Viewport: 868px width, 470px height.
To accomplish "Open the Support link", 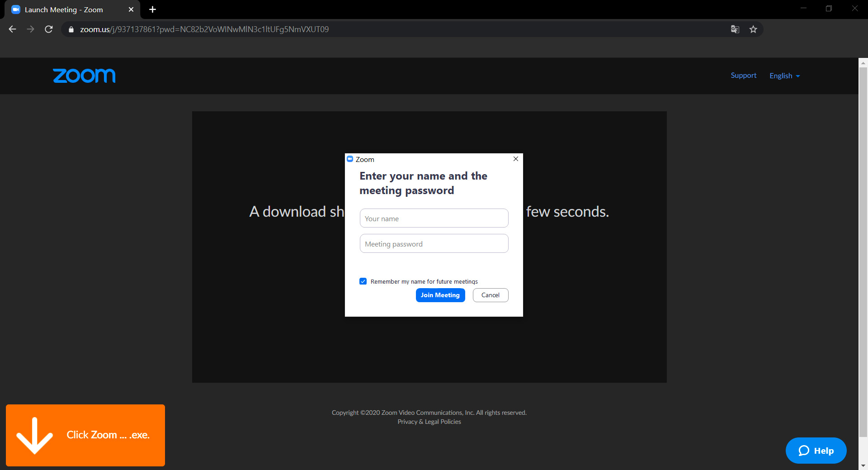I will [x=743, y=76].
